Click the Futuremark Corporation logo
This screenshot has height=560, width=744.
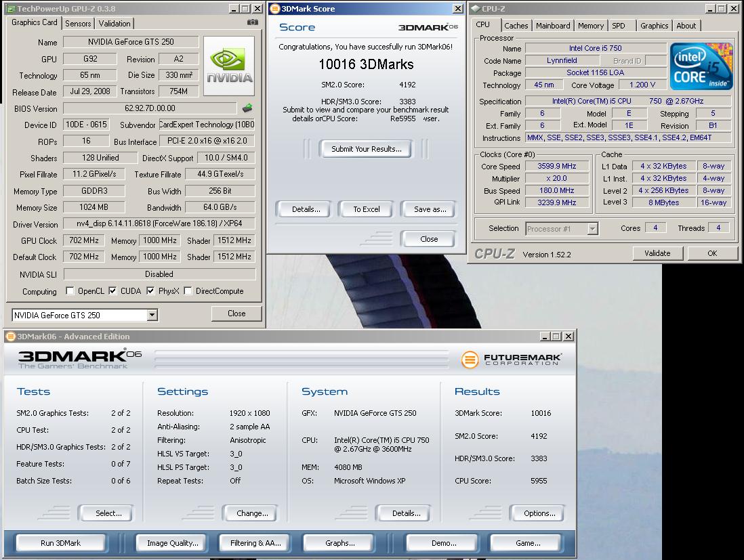(511, 360)
